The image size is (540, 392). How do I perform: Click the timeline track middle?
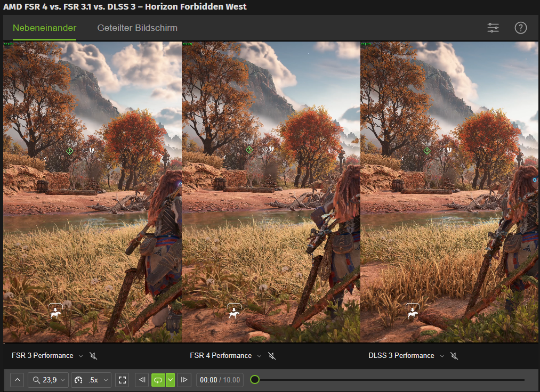point(390,380)
